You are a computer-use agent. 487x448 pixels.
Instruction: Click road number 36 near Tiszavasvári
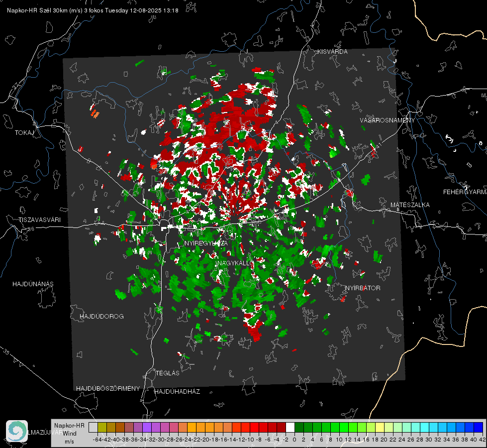(x=31, y=229)
